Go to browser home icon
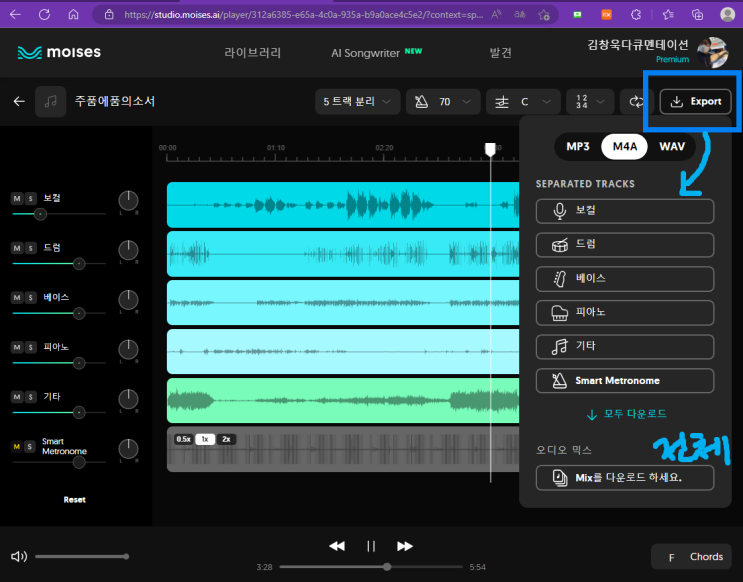 pyautogui.click(x=73, y=15)
